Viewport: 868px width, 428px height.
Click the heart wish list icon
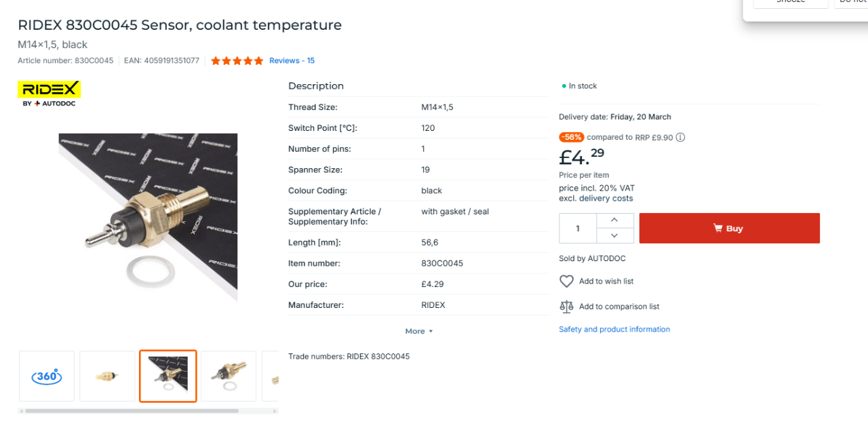click(x=566, y=281)
